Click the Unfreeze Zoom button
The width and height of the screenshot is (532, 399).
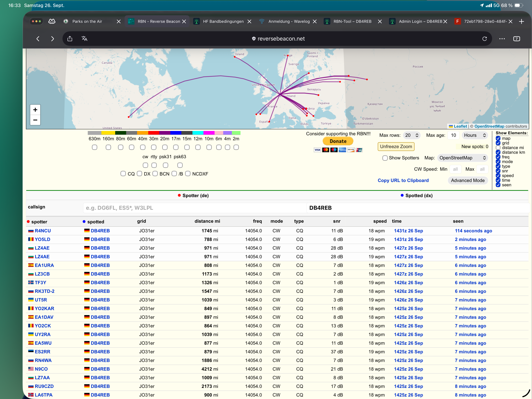(396, 146)
